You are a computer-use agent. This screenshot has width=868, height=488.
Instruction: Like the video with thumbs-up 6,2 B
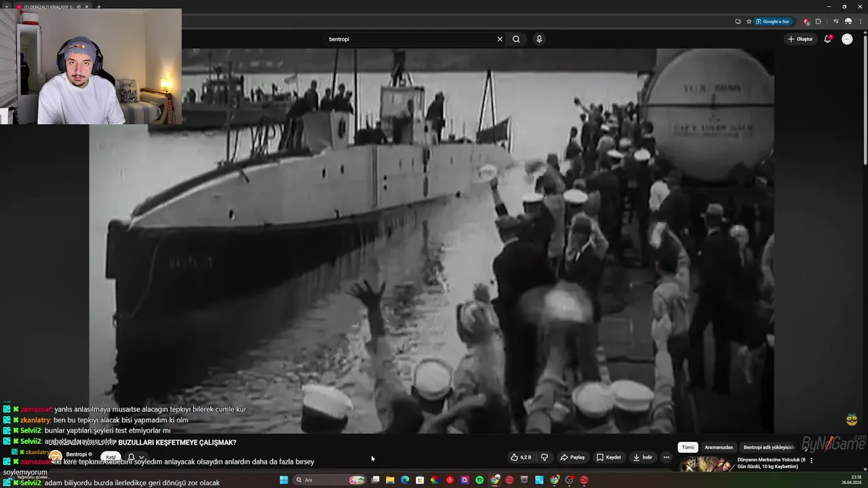(x=521, y=457)
